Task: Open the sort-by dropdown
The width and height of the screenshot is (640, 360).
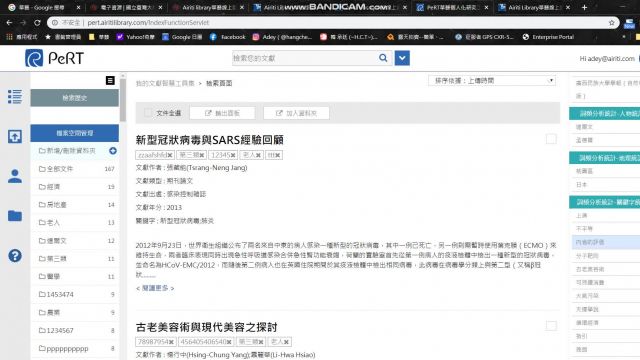Action: pyautogui.click(x=492, y=80)
